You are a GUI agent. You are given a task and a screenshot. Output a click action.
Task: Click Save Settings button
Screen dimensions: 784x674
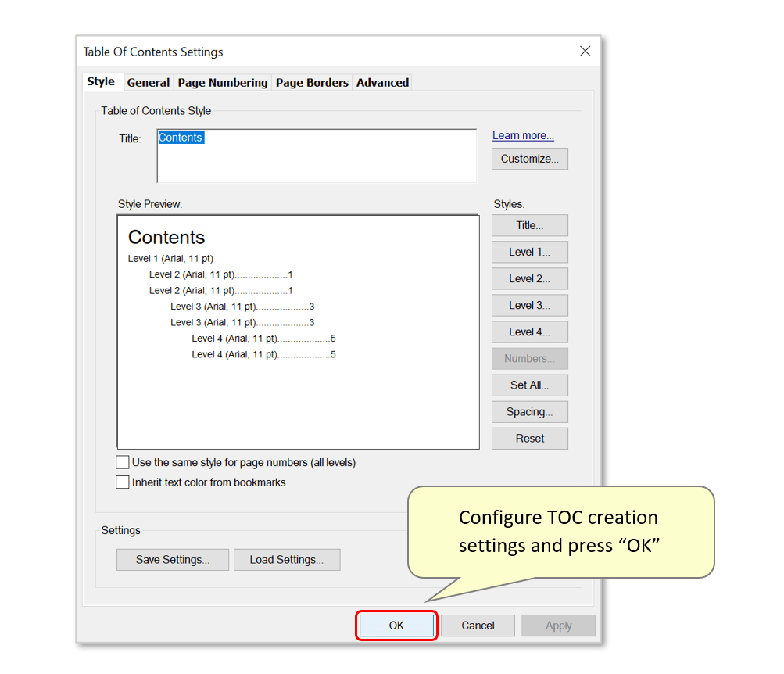coord(173,560)
